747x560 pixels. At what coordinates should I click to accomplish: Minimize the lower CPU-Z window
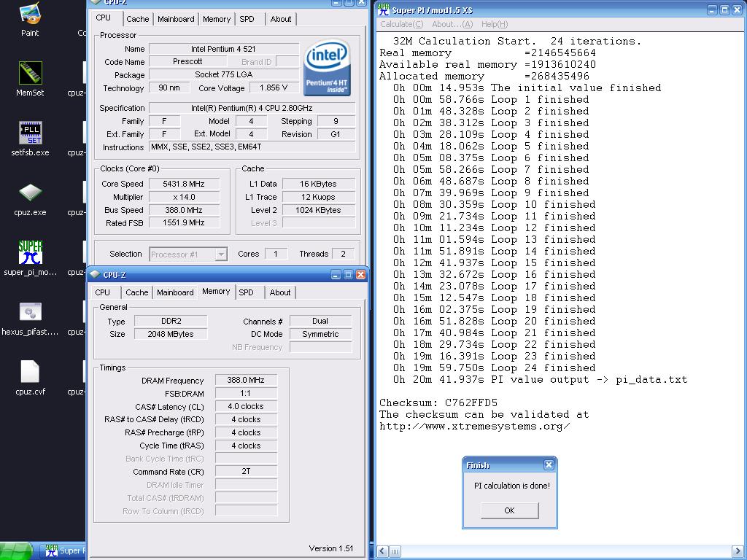click(336, 275)
